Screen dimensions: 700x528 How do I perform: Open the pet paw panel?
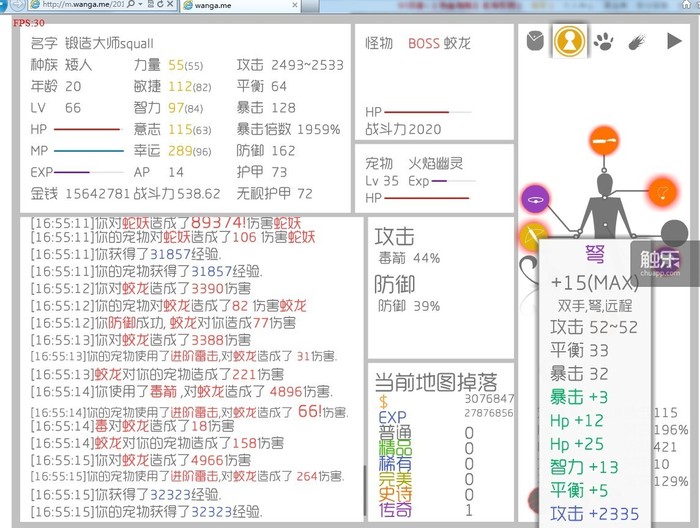click(x=604, y=42)
